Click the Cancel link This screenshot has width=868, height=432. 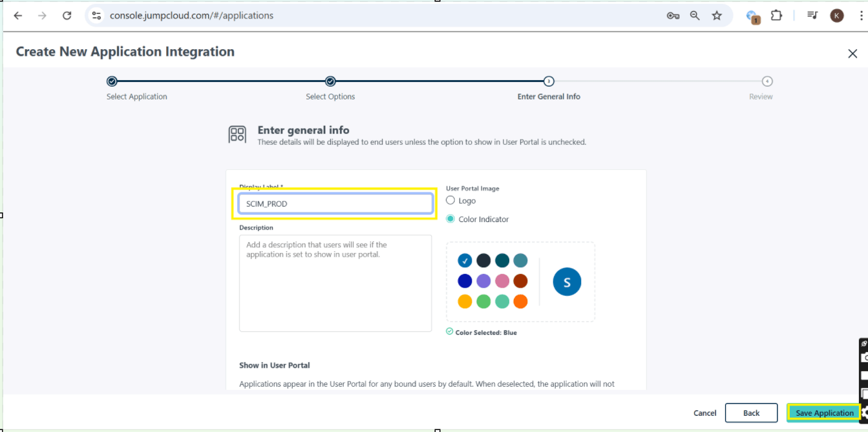704,413
